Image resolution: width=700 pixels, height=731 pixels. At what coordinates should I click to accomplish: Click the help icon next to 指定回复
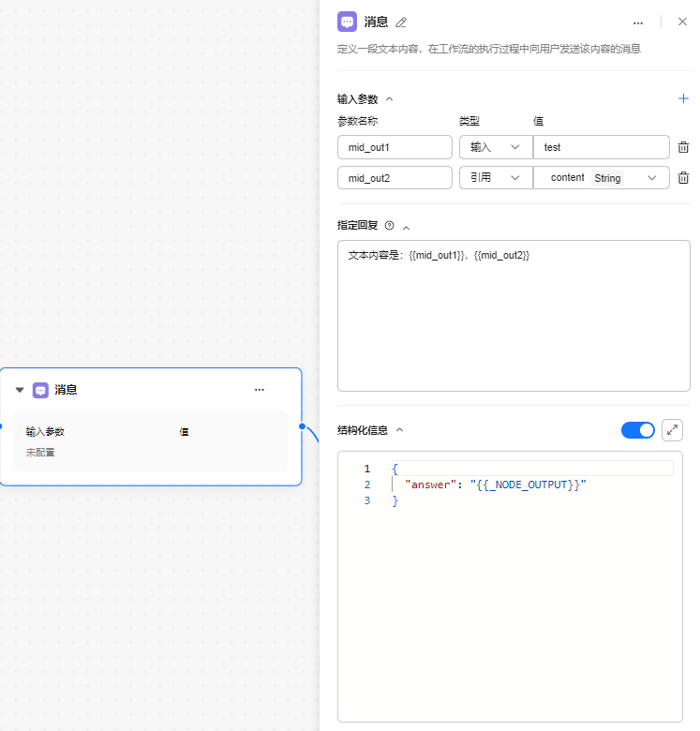(390, 226)
